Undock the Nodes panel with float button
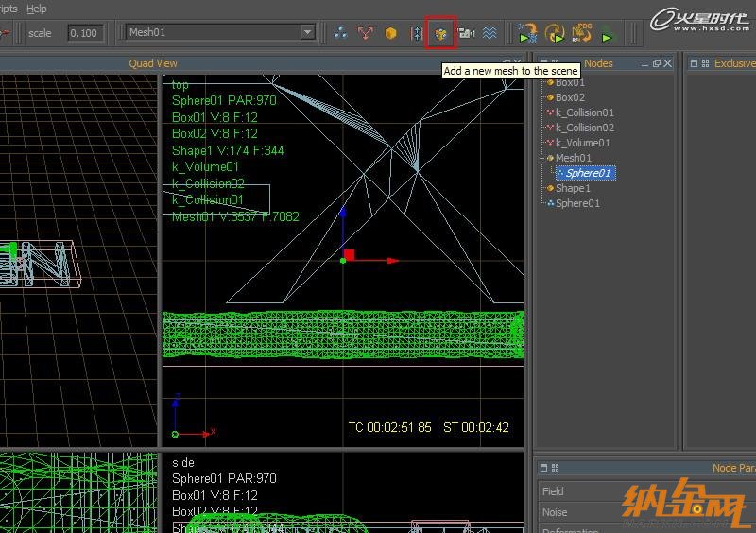This screenshot has width=756, height=533. (x=657, y=63)
